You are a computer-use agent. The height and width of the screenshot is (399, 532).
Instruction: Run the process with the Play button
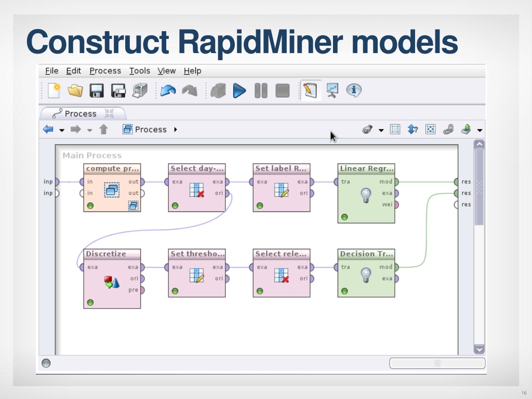(x=240, y=90)
